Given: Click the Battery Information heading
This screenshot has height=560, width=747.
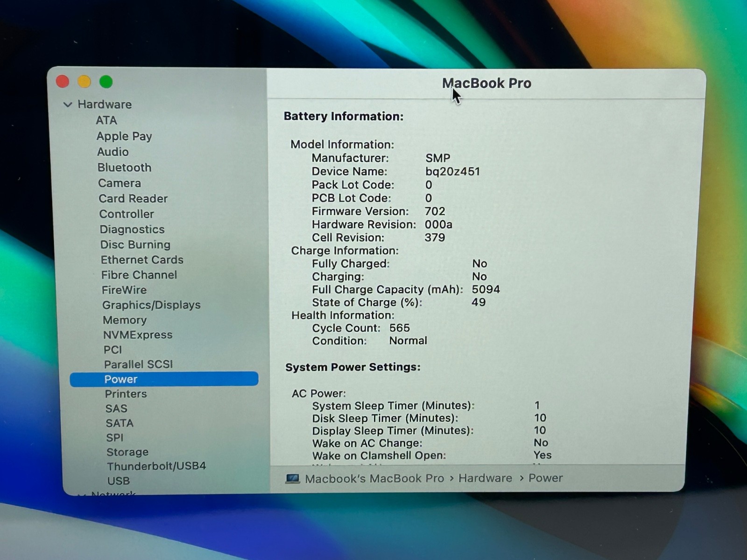Looking at the screenshot, I should click(344, 116).
